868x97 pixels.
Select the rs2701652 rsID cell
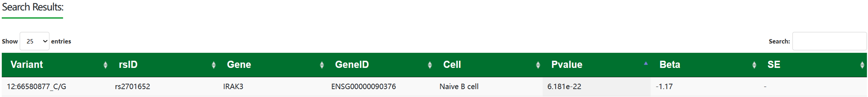click(x=132, y=86)
